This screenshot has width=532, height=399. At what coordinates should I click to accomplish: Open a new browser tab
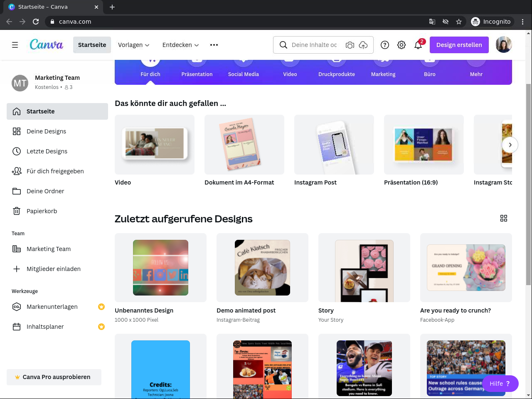(112, 7)
